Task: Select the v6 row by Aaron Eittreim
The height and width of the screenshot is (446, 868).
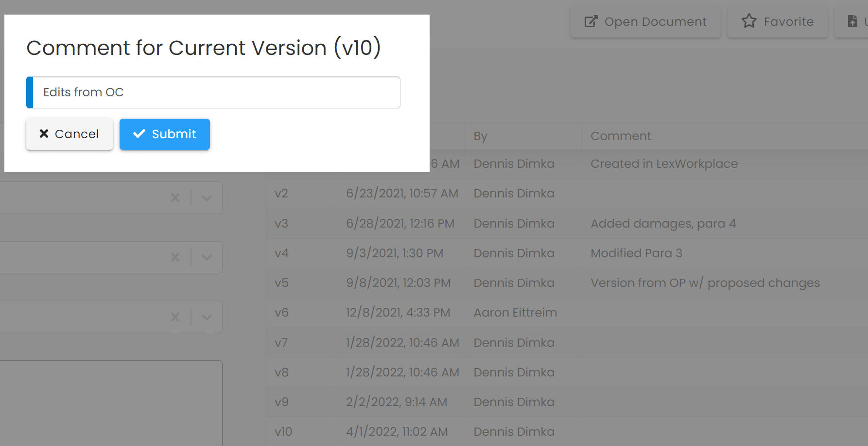Action: (567, 313)
